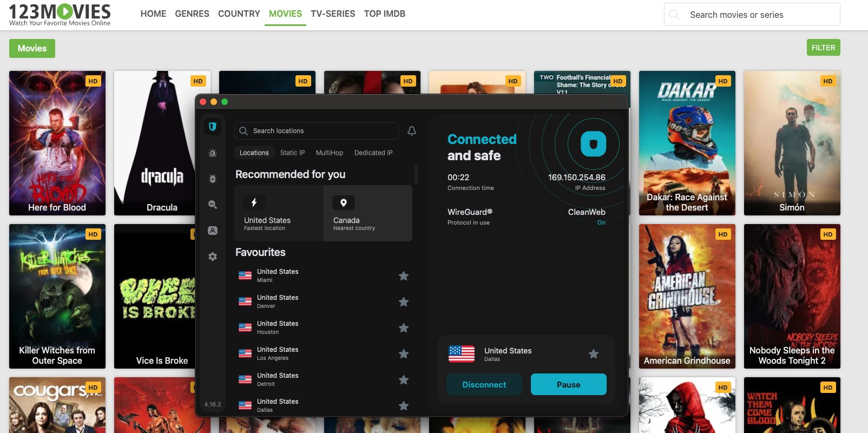Image resolution: width=868 pixels, height=433 pixels.
Task: Open the Antivirus bug icon in VPN sidebar
Action: pos(213,179)
